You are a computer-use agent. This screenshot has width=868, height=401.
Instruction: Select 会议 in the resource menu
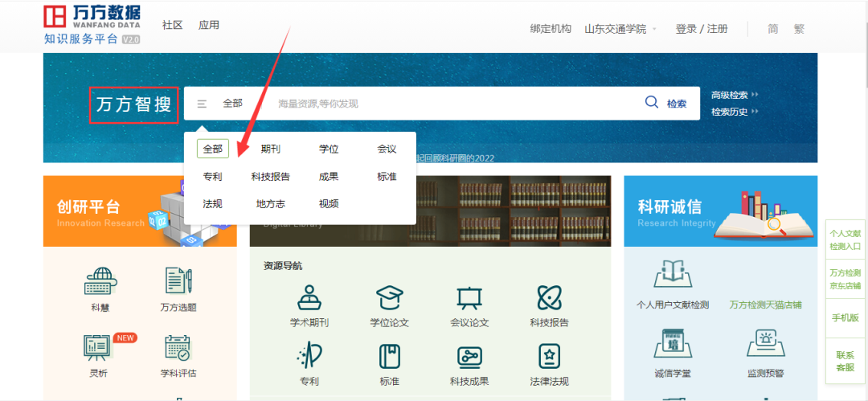(387, 149)
